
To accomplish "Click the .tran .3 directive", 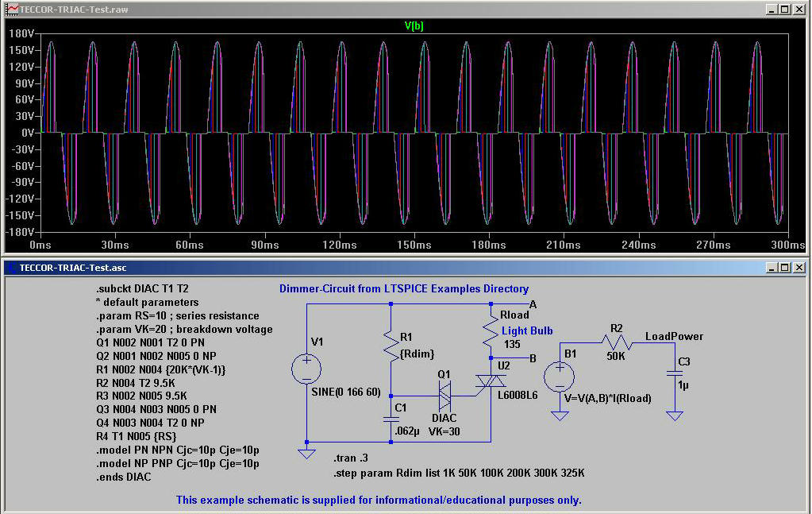I will pyautogui.click(x=351, y=458).
